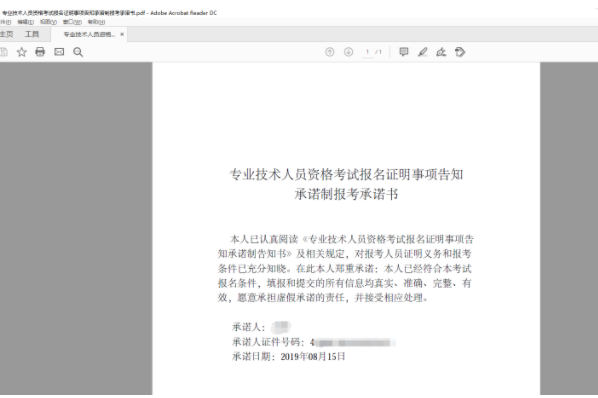Image resolution: width=598 pixels, height=398 pixels.
Task: Click the stamp tool icon
Action: pos(460,52)
